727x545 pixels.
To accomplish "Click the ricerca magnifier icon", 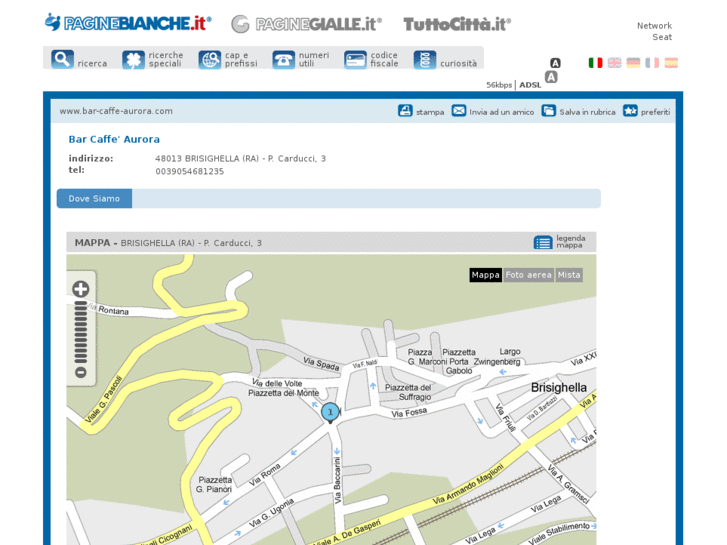I will [63, 59].
